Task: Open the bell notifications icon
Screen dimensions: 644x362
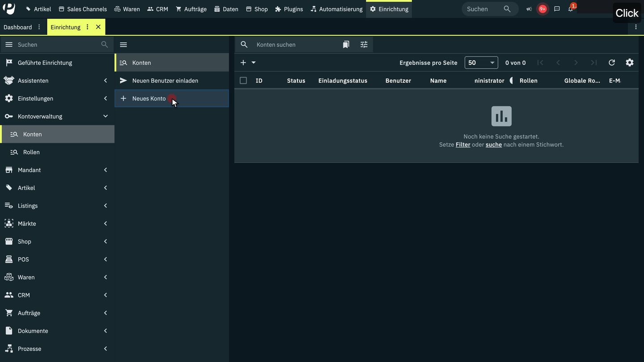Action: pos(571,9)
